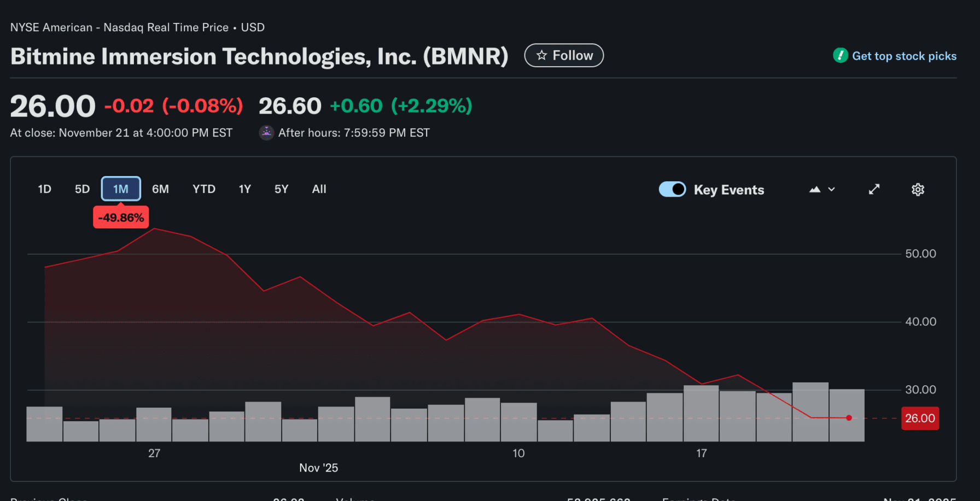Click the mountain chart type icon
Image resolution: width=980 pixels, height=501 pixels.
click(x=815, y=190)
